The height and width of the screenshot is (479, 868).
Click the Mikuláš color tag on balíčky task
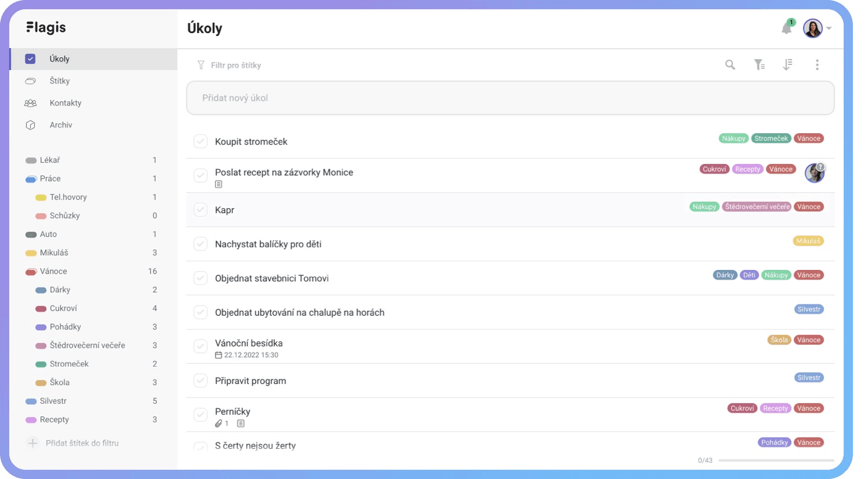coord(808,241)
